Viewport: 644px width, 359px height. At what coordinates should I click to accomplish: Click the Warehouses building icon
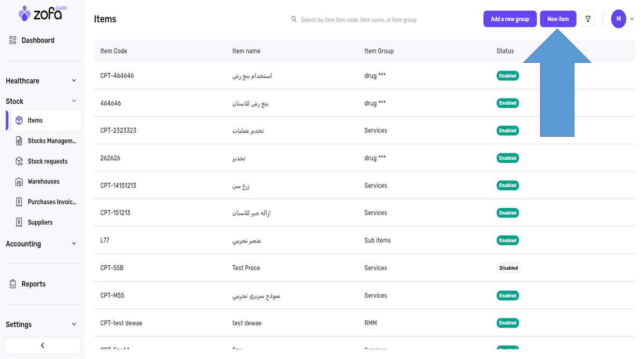tap(19, 182)
